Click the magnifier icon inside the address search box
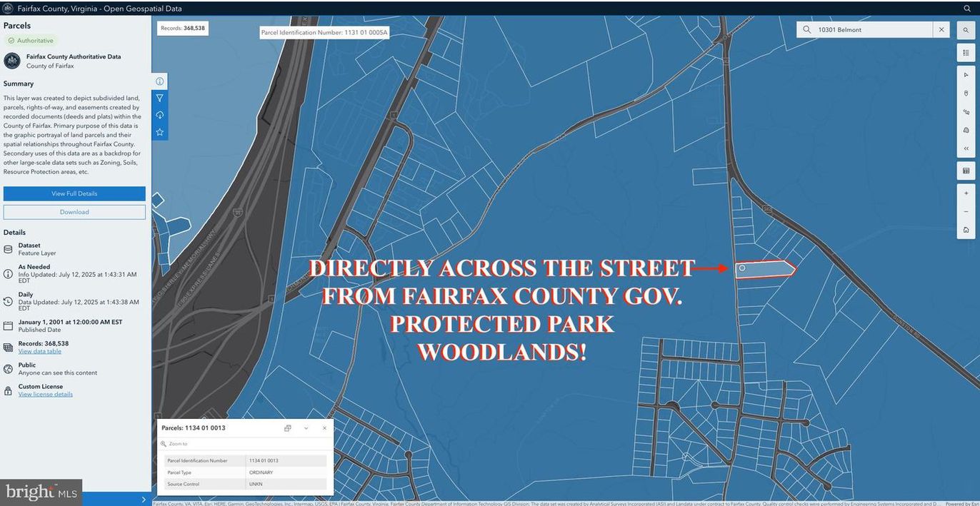This screenshot has width=980, height=506. coord(807,30)
